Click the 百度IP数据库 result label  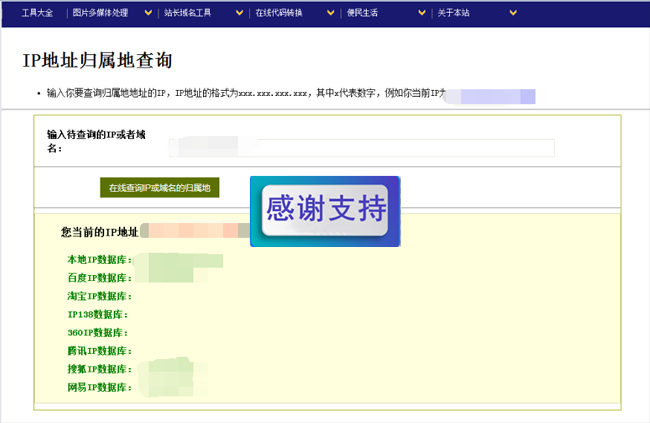(99, 278)
